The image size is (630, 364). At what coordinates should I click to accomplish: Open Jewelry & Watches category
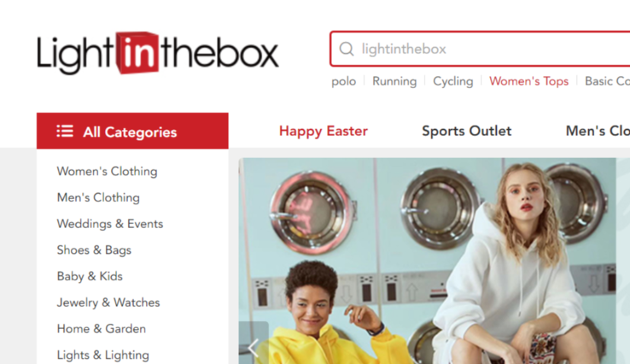[108, 302]
